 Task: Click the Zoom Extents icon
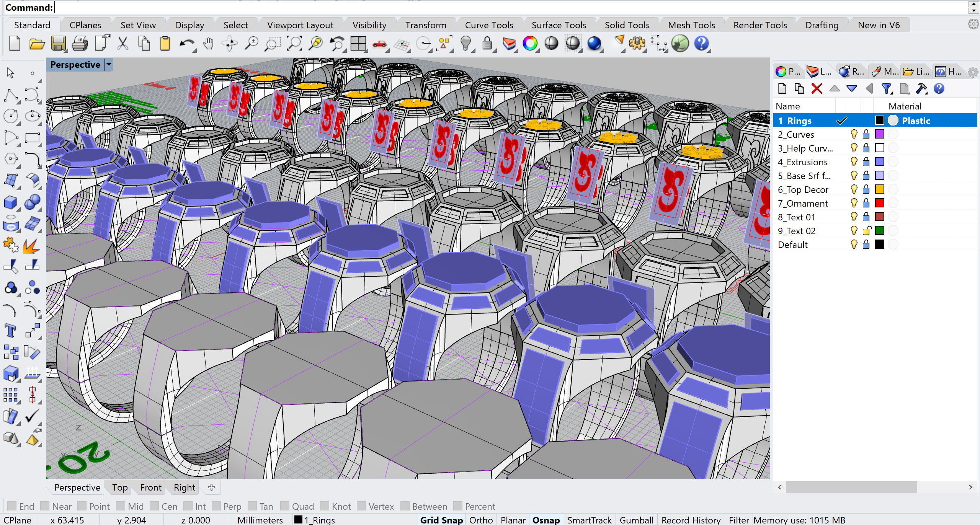(x=294, y=44)
